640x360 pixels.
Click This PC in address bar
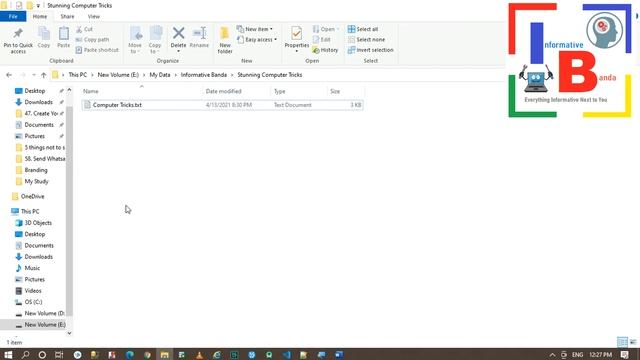(78, 75)
